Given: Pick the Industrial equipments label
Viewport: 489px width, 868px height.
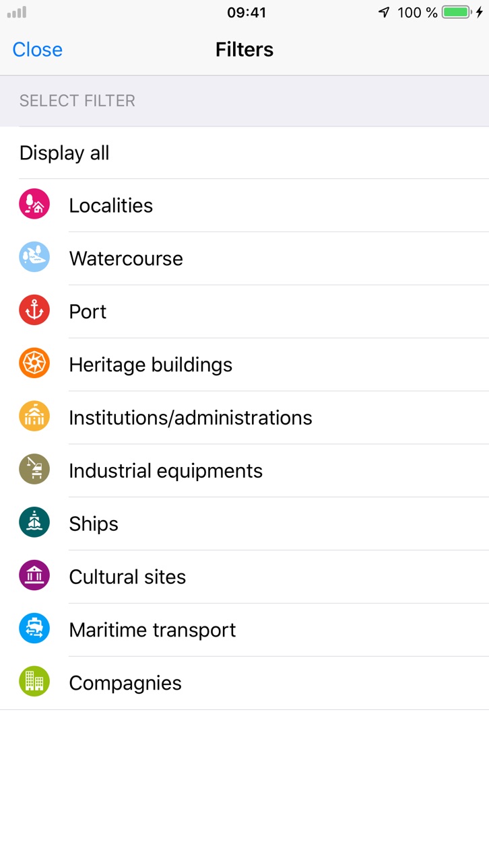Looking at the screenshot, I should (x=166, y=471).
